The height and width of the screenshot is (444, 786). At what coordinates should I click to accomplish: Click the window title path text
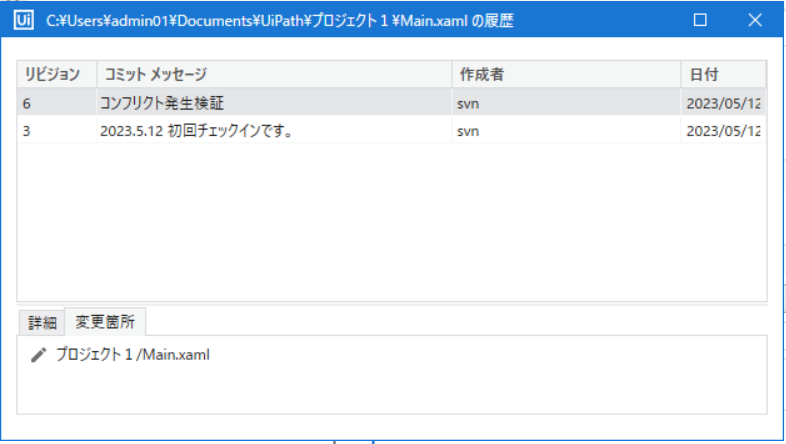click(x=280, y=21)
